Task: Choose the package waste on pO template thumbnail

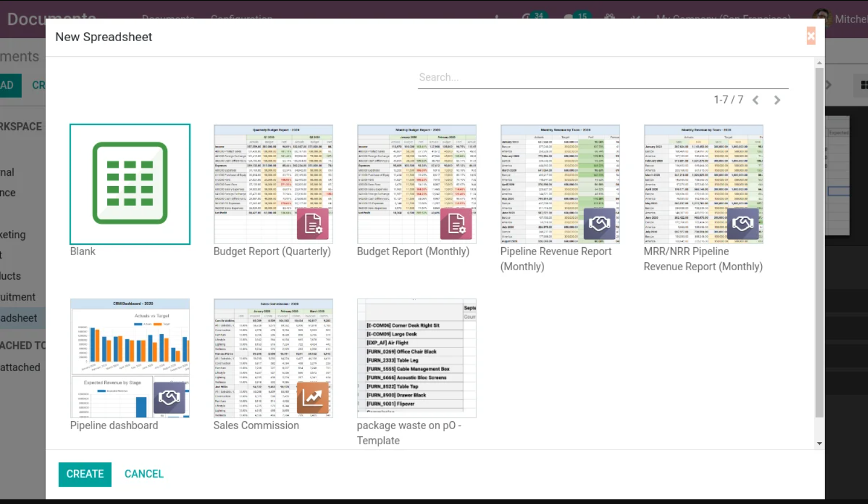Action: pyautogui.click(x=417, y=358)
